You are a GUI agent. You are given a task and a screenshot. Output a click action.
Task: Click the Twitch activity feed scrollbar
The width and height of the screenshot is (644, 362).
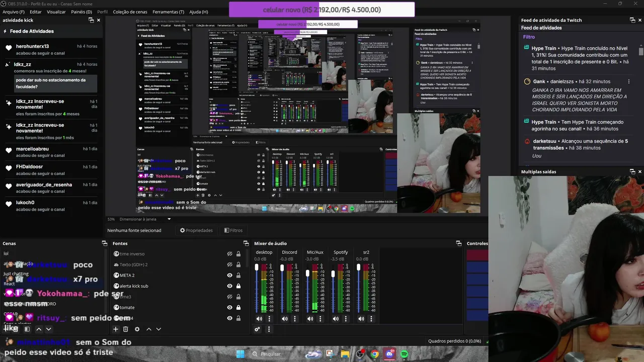coord(641,51)
